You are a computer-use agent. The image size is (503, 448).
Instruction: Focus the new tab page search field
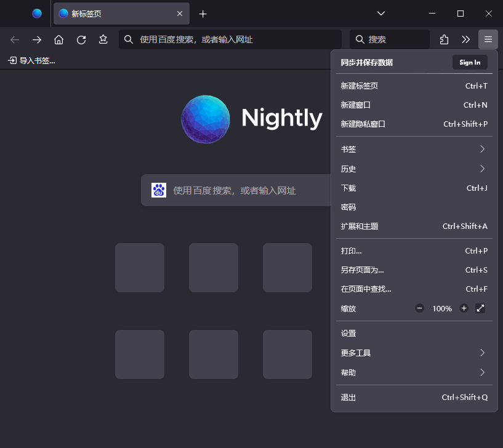click(x=236, y=190)
